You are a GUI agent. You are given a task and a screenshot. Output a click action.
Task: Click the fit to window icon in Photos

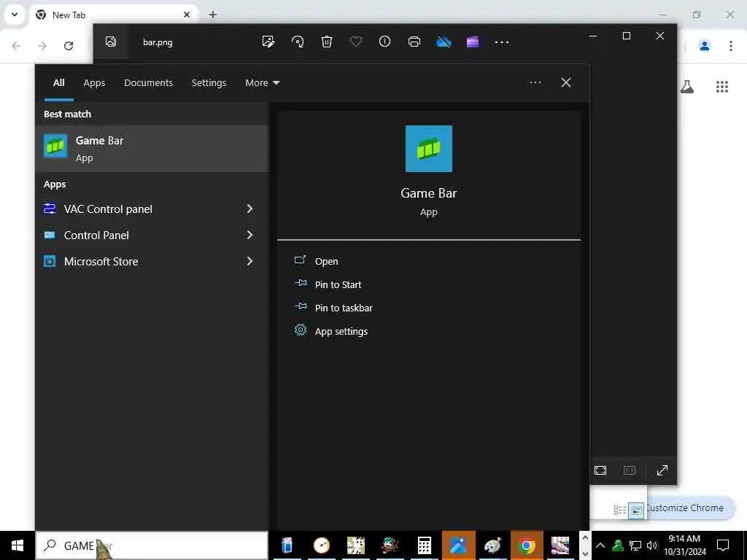600,470
